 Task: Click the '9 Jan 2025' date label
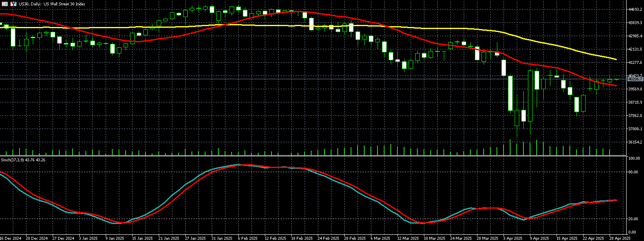(115, 239)
